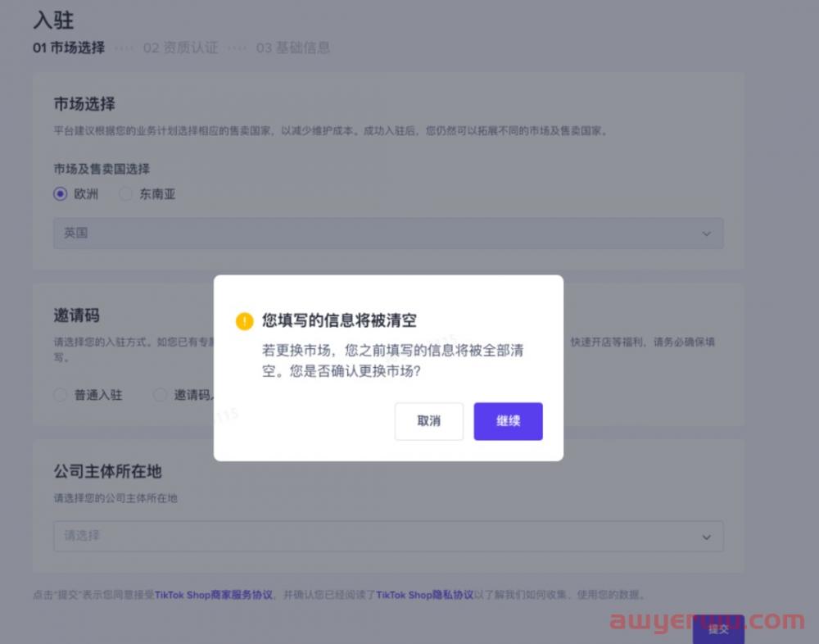Select the 东南亚 radio button
Screen dimensions: 819x644
[x=125, y=194]
